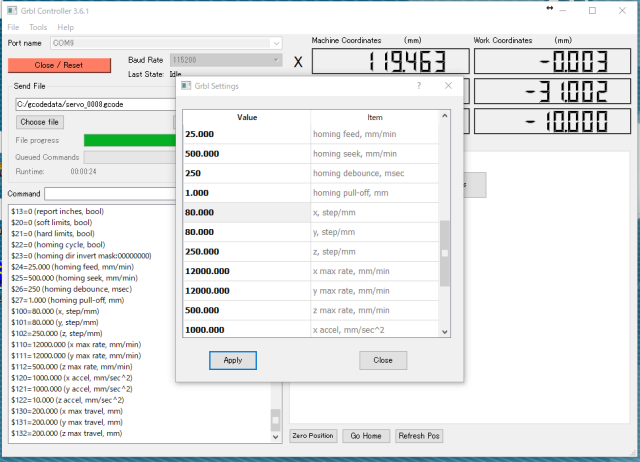This screenshot has width=640, height=462.
Task: Click the X work coordinate display -0.003
Action: 552,61
